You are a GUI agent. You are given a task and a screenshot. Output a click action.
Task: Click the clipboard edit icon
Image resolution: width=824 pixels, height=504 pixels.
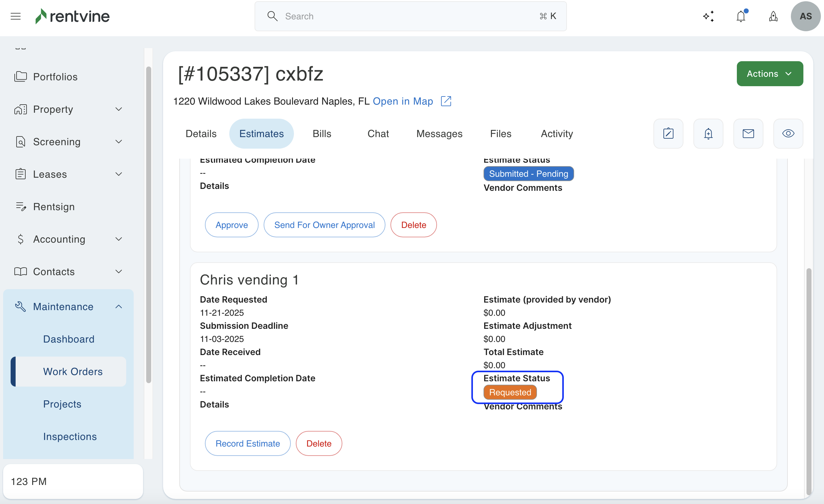(x=668, y=134)
